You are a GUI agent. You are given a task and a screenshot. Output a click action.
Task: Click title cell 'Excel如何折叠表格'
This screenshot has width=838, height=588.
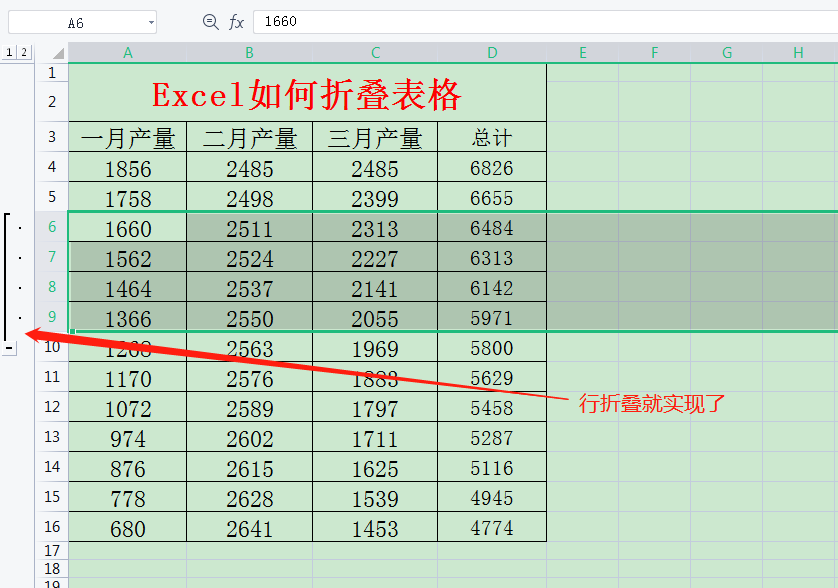307,92
